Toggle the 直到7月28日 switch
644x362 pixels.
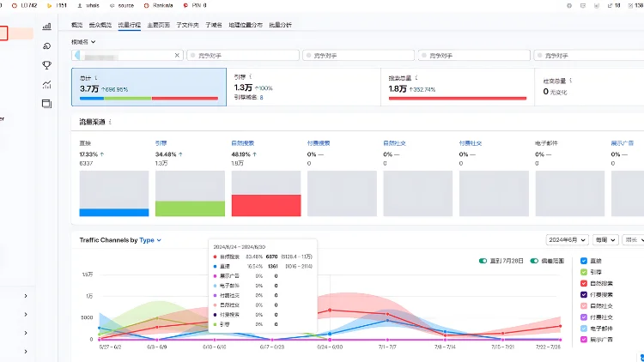483,261
